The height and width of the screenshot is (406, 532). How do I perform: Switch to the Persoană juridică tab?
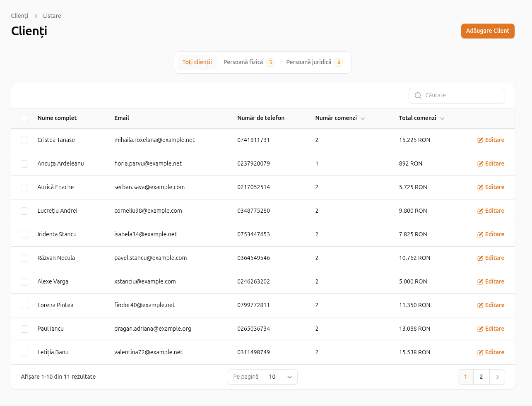click(314, 62)
